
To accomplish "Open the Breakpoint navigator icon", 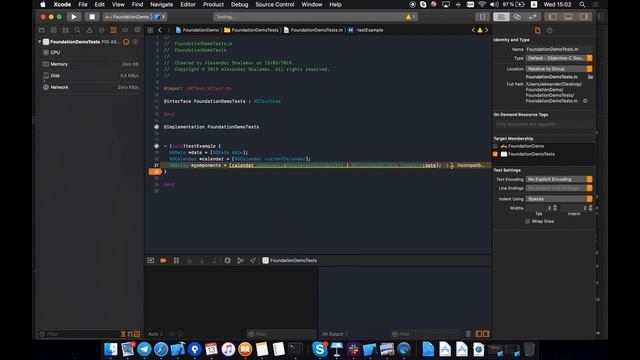I will (x=125, y=30).
